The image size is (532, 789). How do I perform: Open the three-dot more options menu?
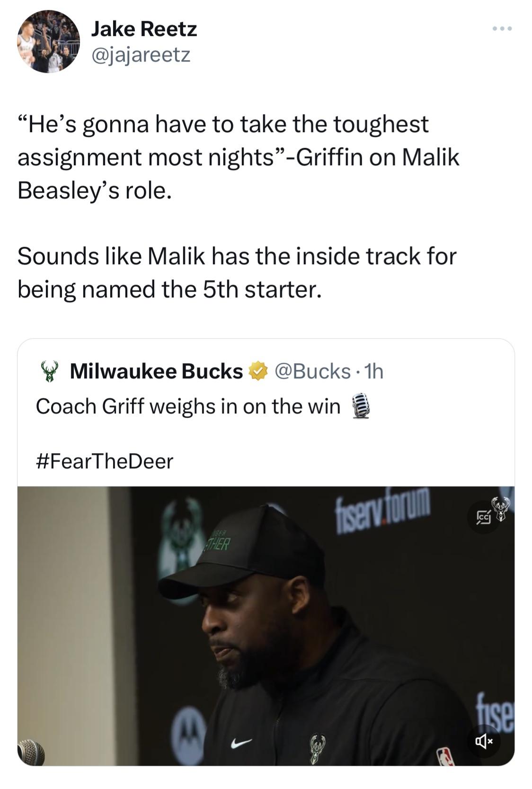pyautogui.click(x=502, y=29)
